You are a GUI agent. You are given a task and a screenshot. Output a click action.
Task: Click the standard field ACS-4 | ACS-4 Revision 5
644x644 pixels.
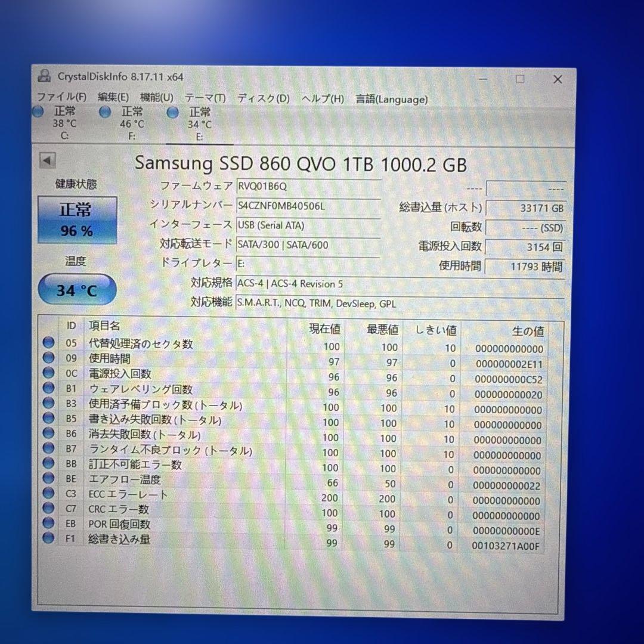click(x=401, y=284)
